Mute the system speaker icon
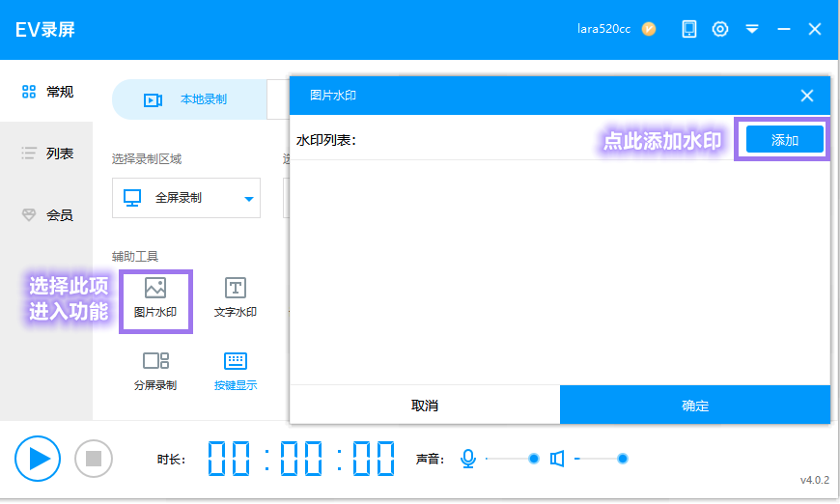This screenshot has width=840, height=504. pyautogui.click(x=557, y=459)
